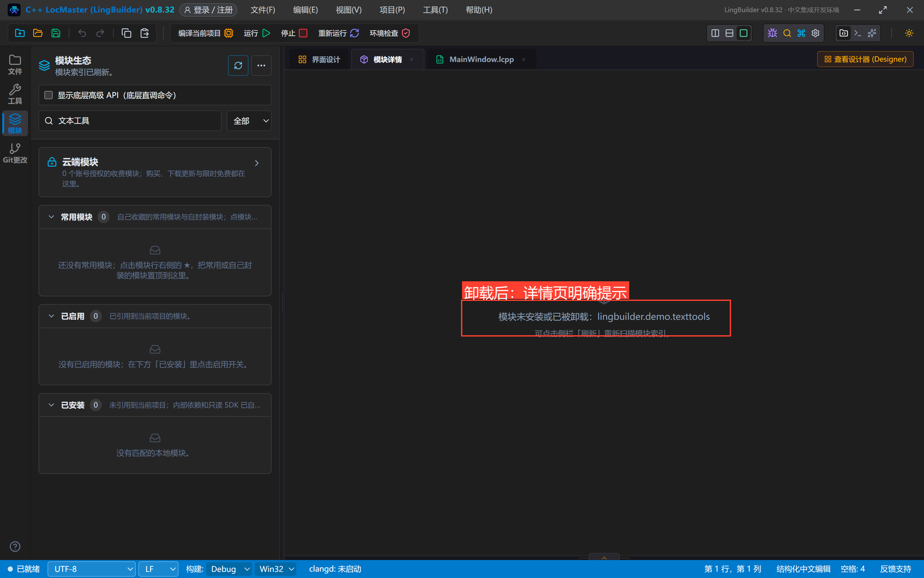Open the 云端模块 card
Screen dimensions: 924x578
[x=155, y=172]
